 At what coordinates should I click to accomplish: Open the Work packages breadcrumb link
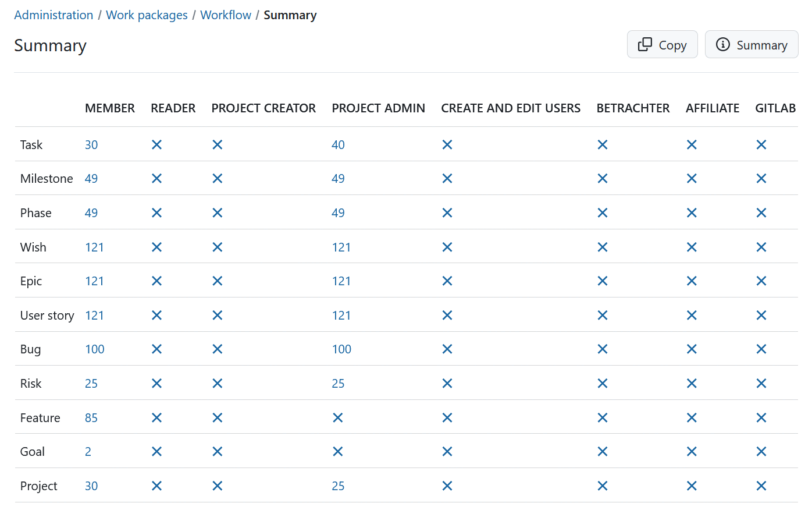coord(147,15)
